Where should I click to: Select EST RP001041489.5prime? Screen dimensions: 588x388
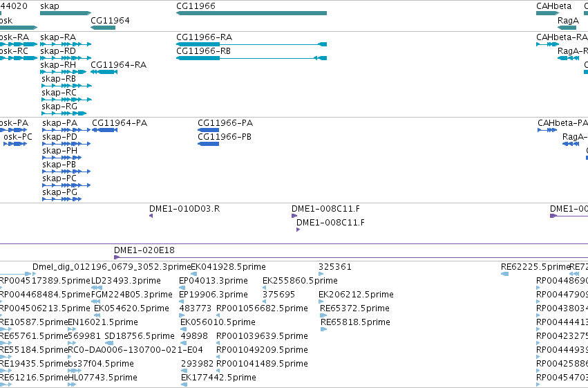[x=218, y=371]
